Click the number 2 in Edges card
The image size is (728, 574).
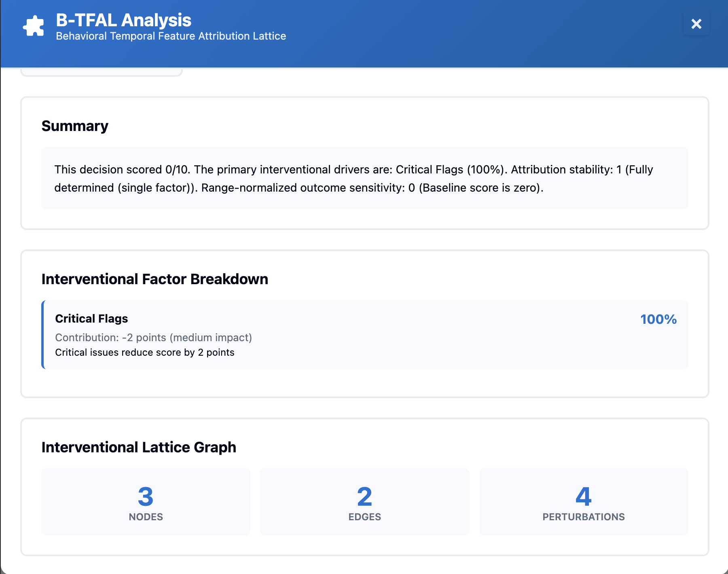pos(364,496)
